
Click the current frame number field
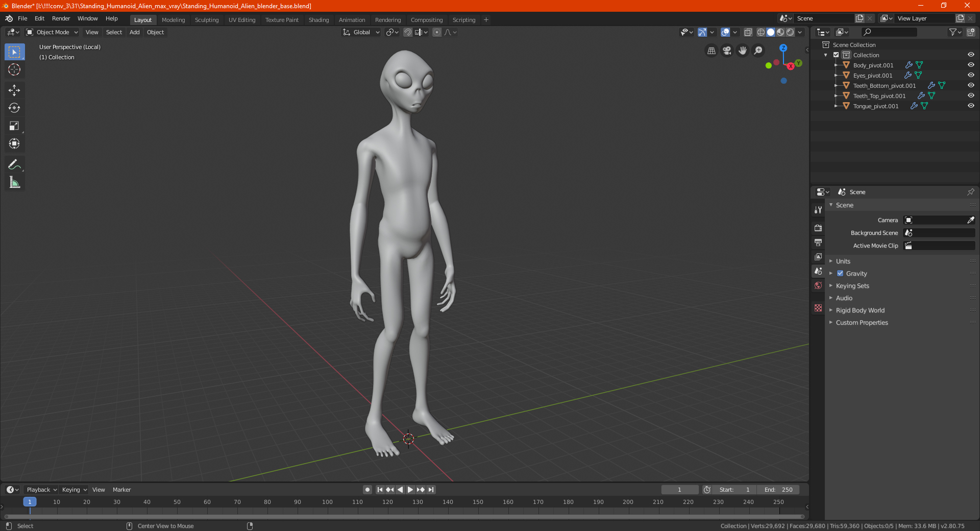[680, 490]
